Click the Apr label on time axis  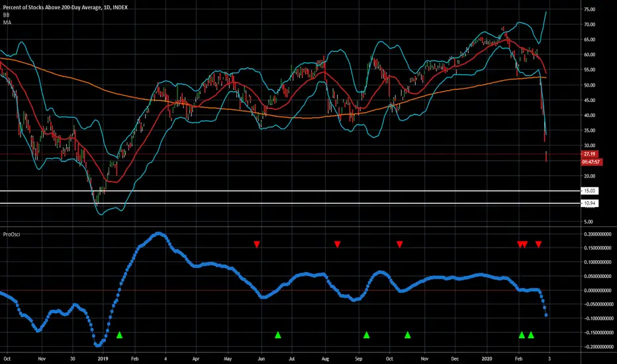click(195, 359)
